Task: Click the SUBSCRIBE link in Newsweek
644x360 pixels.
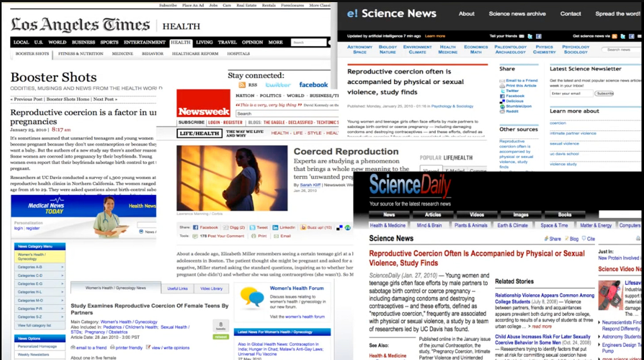Action: [x=191, y=123]
